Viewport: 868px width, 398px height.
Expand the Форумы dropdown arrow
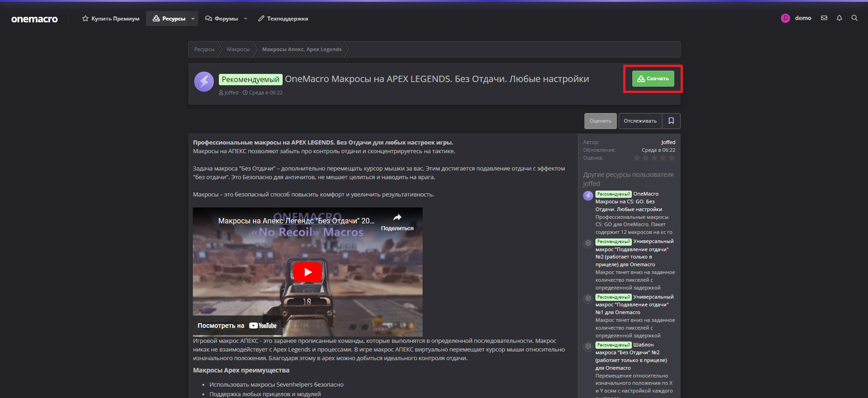[x=246, y=19]
